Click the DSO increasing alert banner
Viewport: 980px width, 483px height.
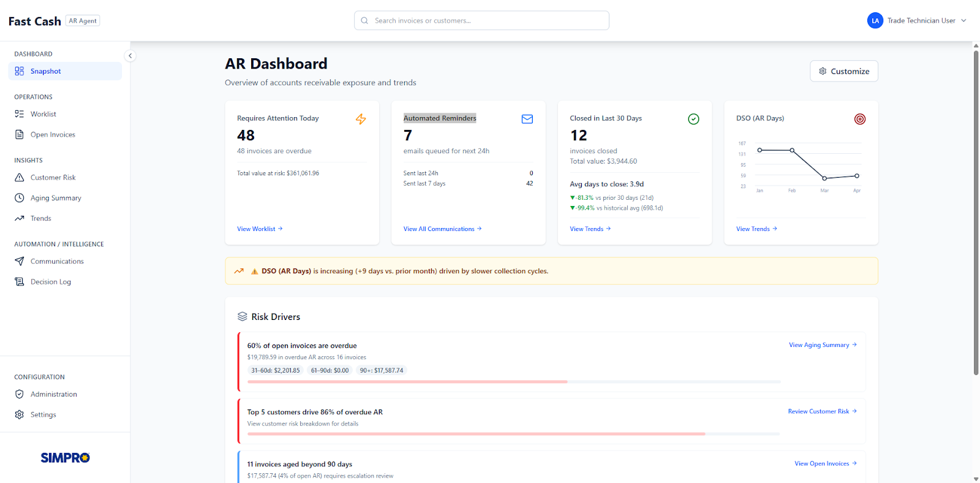coord(551,271)
